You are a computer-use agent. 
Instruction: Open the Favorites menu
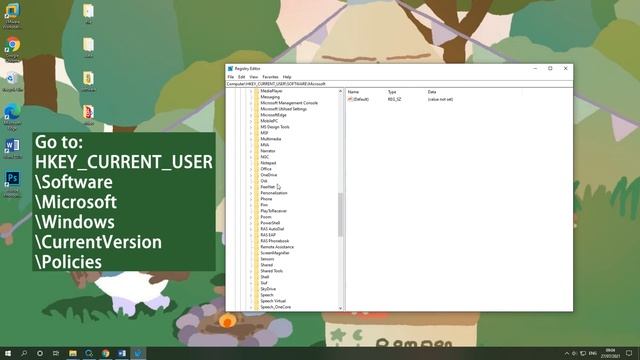(270, 77)
